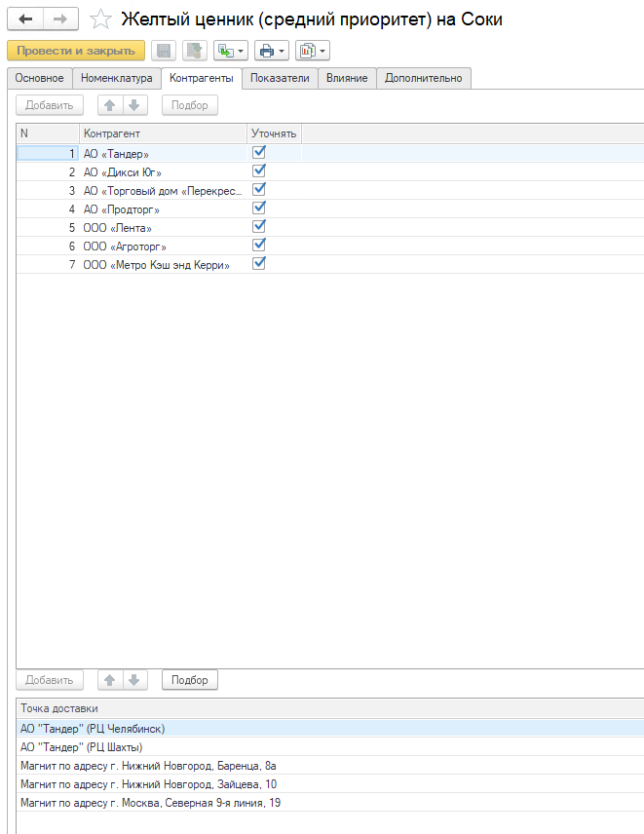
Task: Move row up in the Контрагенты table
Action: tap(111, 105)
